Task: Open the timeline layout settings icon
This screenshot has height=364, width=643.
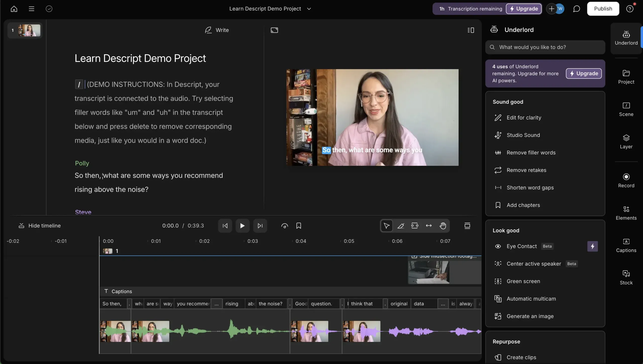Action: [467, 226]
